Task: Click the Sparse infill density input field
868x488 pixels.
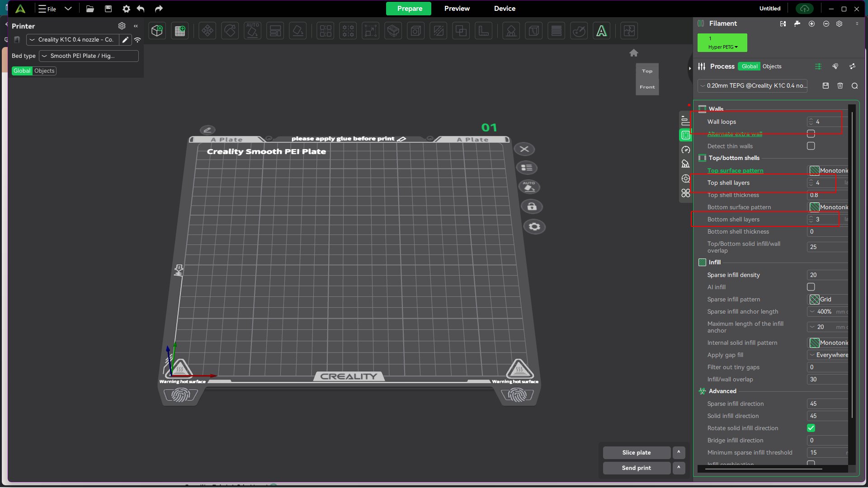Action: click(x=827, y=275)
